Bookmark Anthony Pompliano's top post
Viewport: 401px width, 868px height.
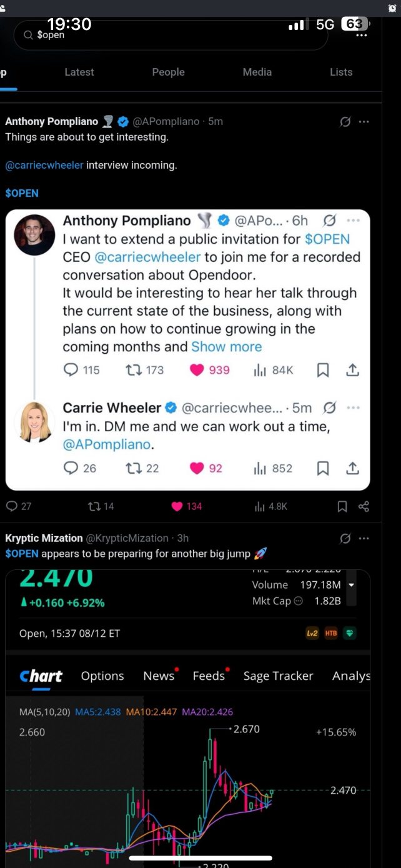pos(342,506)
